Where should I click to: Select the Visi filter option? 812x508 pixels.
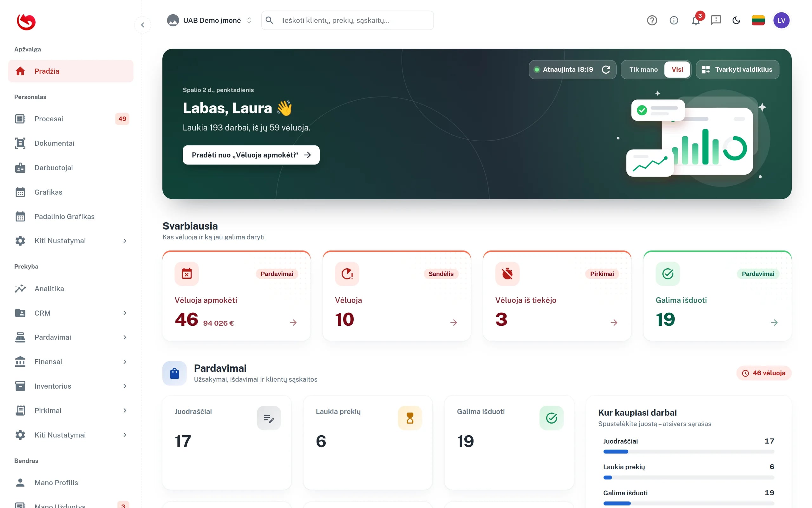coord(677,70)
